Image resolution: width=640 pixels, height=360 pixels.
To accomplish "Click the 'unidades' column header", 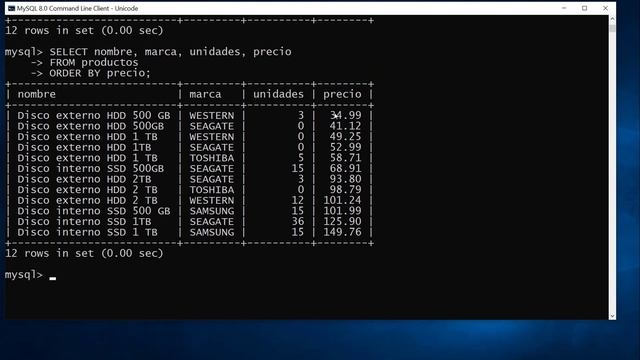I will (x=278, y=94).
